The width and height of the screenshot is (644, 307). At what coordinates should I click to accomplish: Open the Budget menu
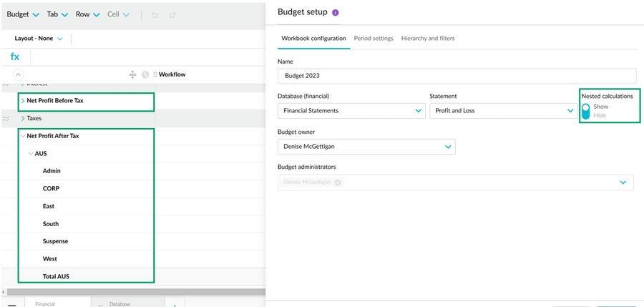[x=22, y=14]
